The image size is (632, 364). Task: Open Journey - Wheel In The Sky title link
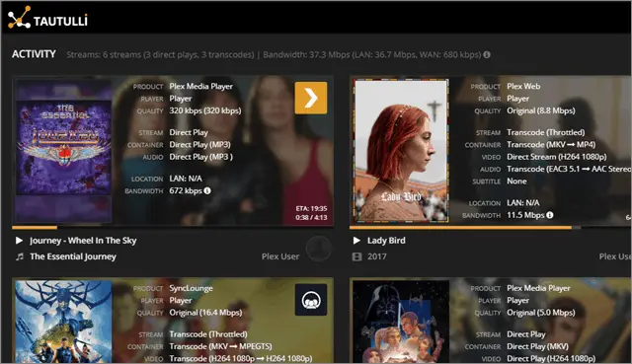click(x=83, y=241)
